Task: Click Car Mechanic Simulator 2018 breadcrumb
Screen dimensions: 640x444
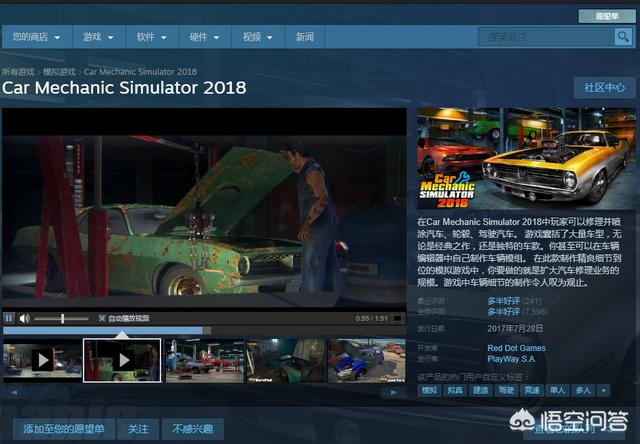Action: tap(140, 72)
